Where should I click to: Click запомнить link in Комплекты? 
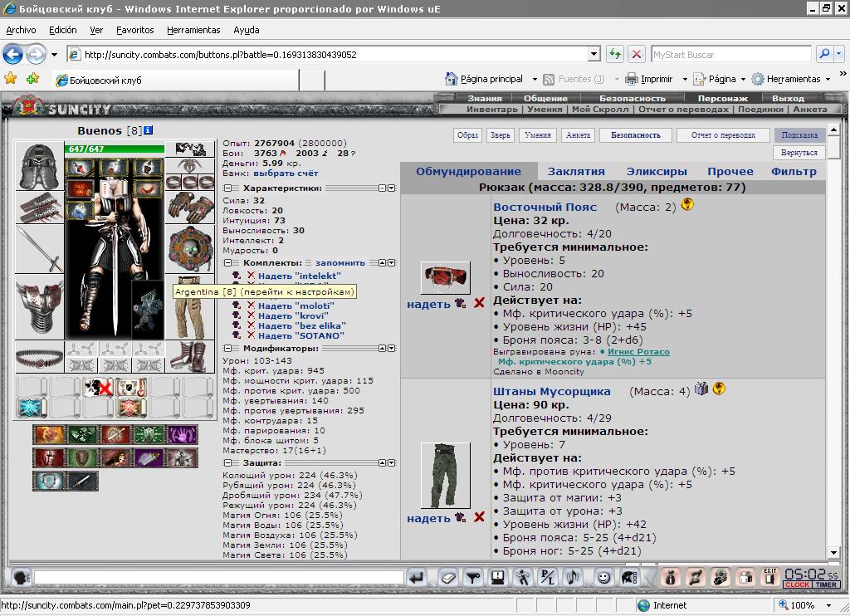click(340, 262)
